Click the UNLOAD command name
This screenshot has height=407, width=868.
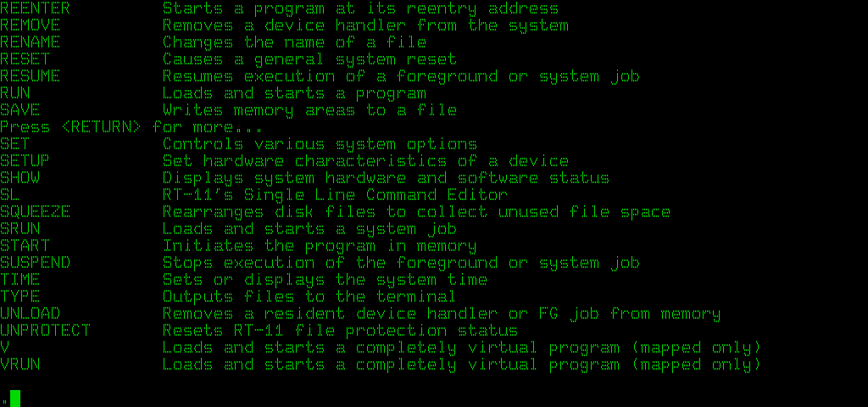(30, 314)
